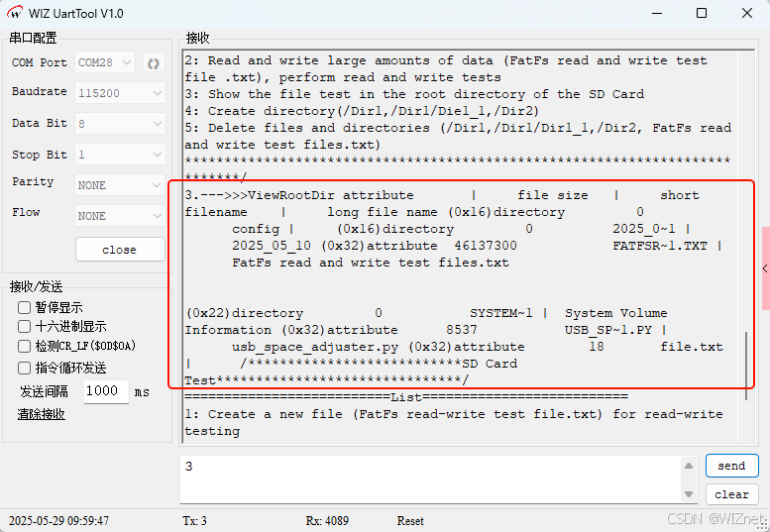Open the Stop Bit dropdown
The width and height of the screenshot is (770, 532).
120,155
